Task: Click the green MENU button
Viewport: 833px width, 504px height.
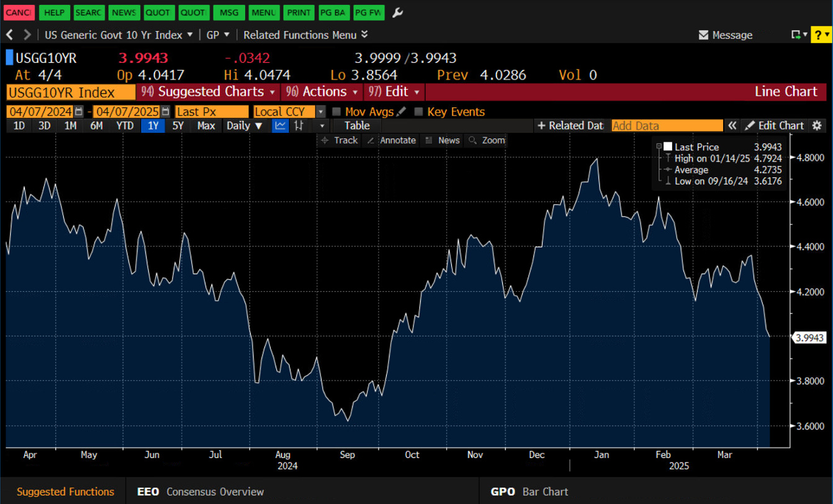Action: 264,12
